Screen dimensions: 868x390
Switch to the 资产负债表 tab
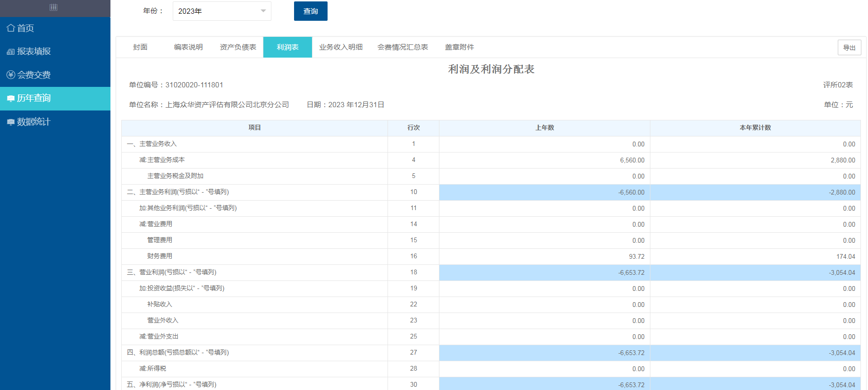click(x=238, y=47)
